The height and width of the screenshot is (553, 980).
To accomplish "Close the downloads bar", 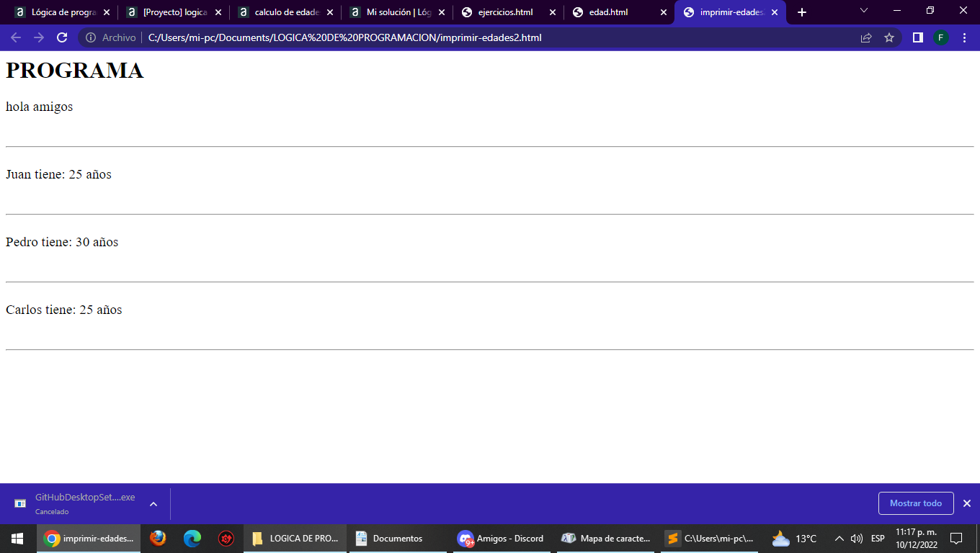I will [x=967, y=503].
